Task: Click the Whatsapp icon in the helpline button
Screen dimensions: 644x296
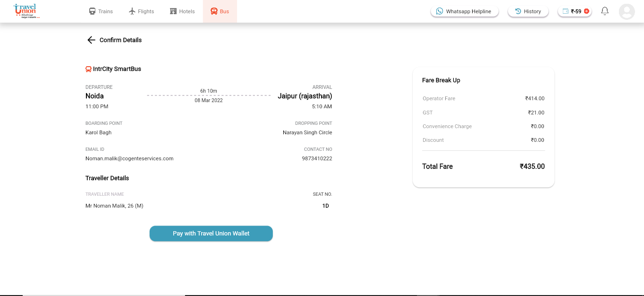Action: click(440, 11)
